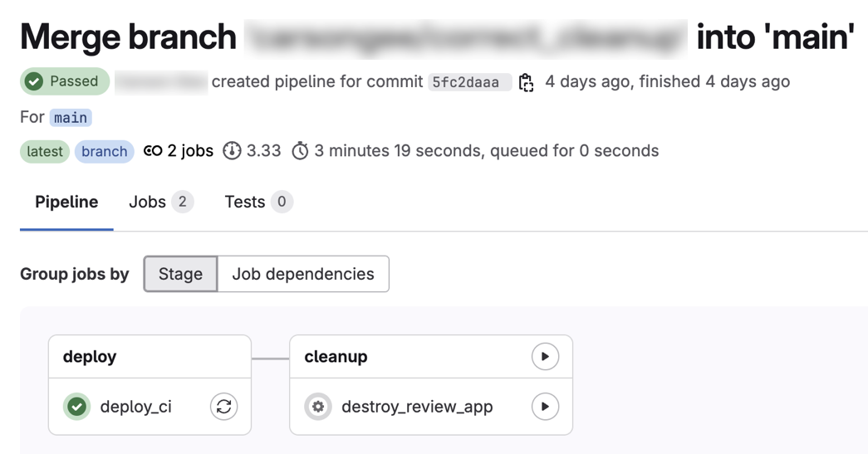Open commit 5fc2daaa link
868x454 pixels.
[466, 82]
